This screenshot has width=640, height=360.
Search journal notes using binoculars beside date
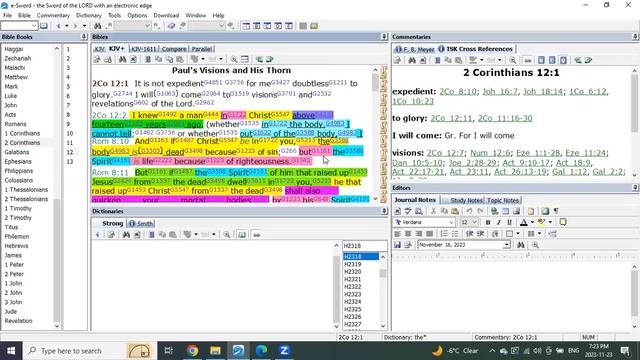521,244
